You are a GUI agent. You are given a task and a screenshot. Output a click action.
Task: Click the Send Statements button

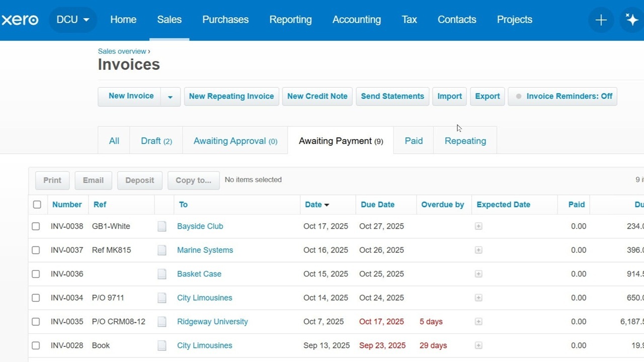coord(392,96)
